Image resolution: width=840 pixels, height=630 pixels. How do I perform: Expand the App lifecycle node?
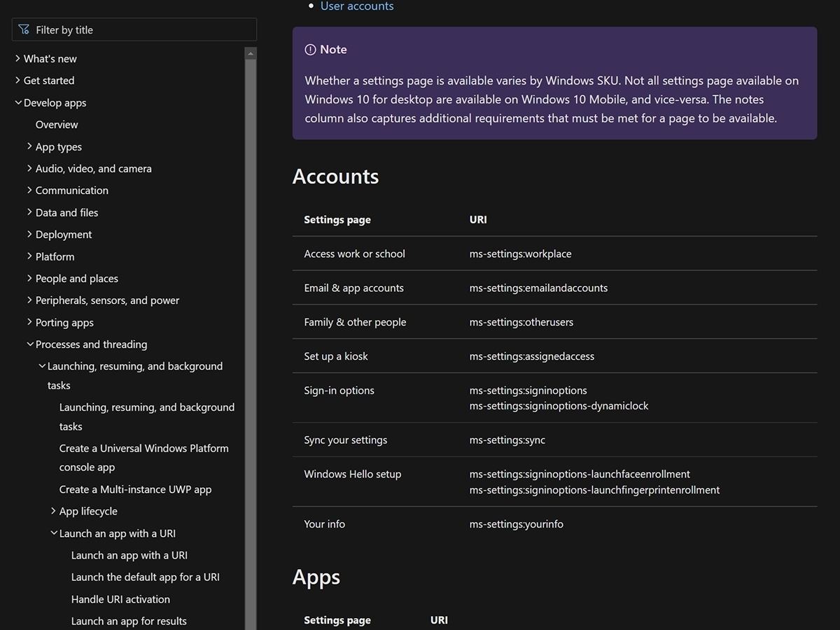click(53, 511)
